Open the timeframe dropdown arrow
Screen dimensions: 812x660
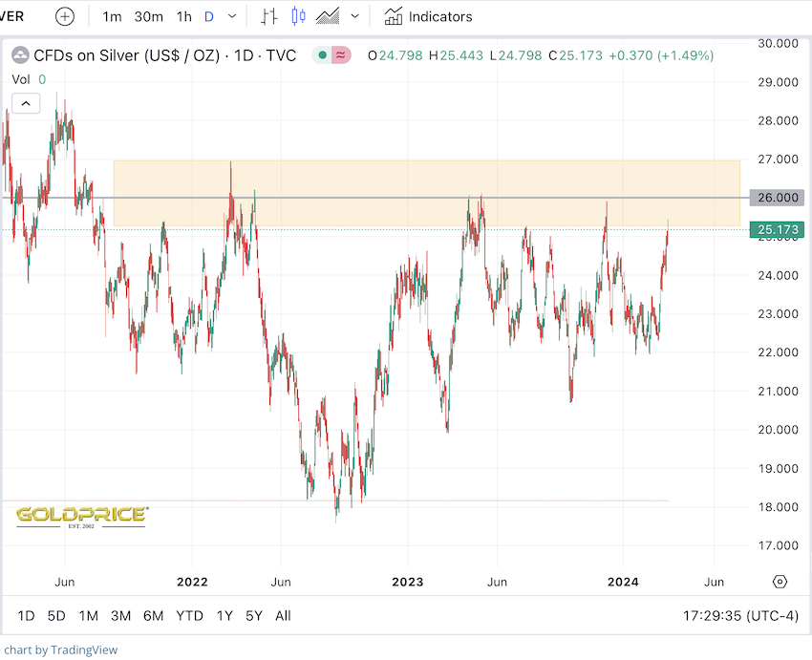pyautogui.click(x=232, y=16)
